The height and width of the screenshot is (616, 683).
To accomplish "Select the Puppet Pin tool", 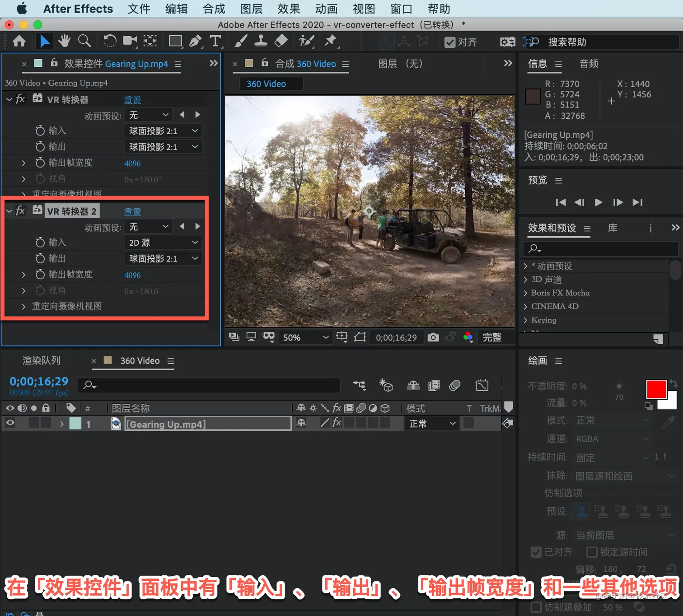I will 331,41.
